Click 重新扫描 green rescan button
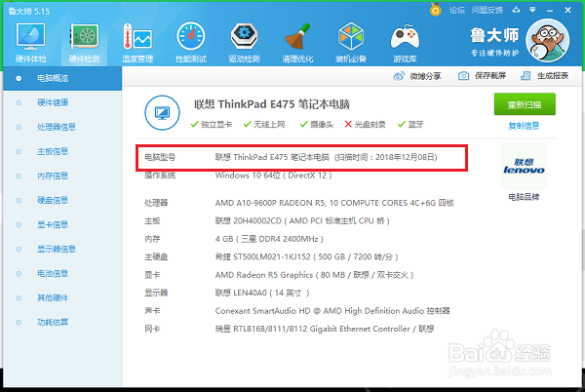Viewport: 585px width, 392px height. (525, 104)
